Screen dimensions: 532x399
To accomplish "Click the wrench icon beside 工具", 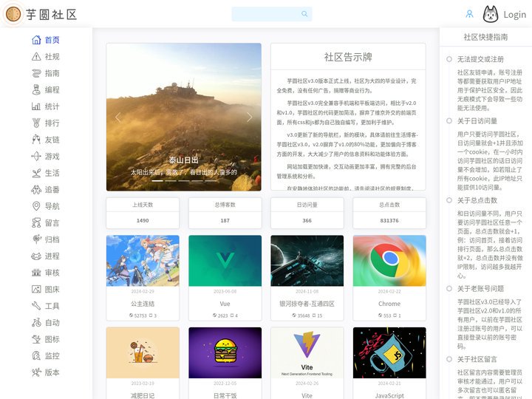I will click(x=36, y=306).
